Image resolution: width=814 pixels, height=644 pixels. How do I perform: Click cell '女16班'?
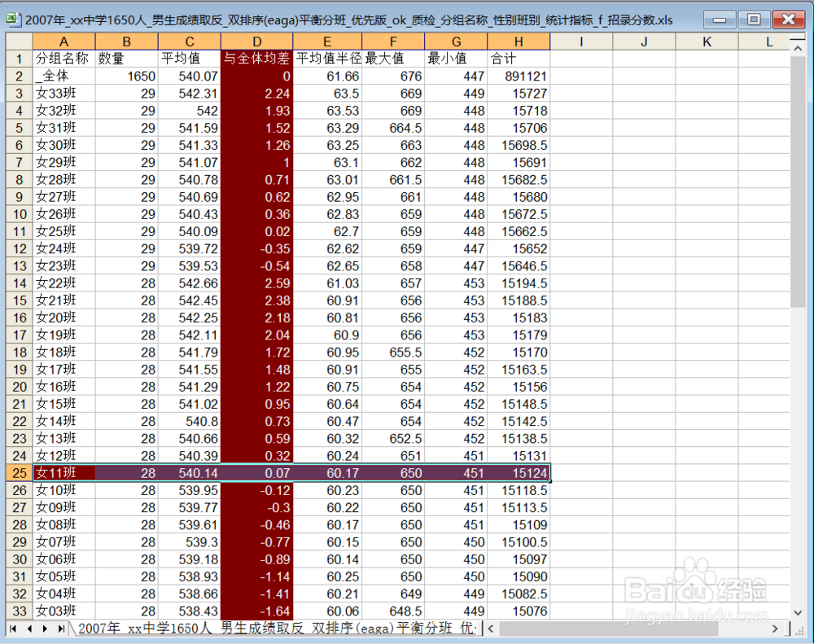click(x=63, y=387)
